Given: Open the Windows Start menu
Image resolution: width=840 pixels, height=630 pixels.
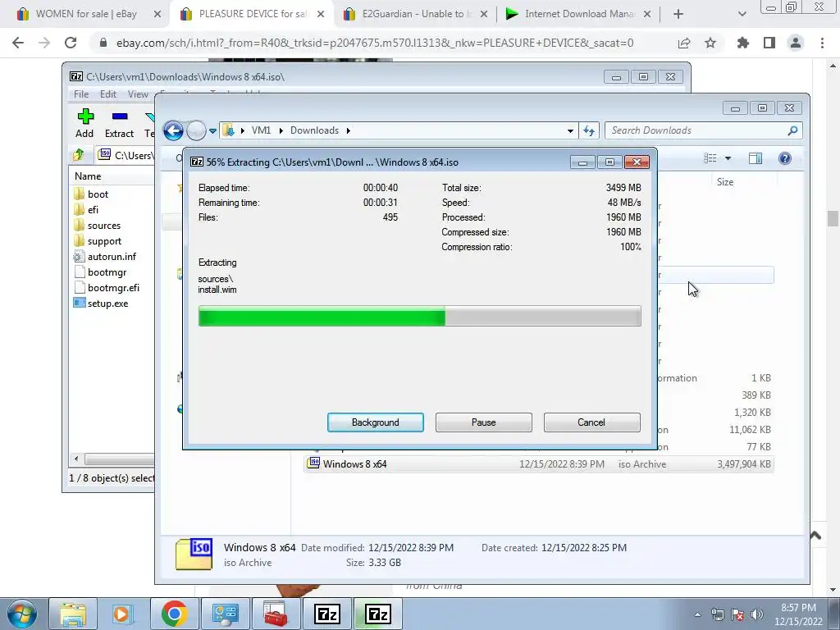Looking at the screenshot, I should point(22,614).
